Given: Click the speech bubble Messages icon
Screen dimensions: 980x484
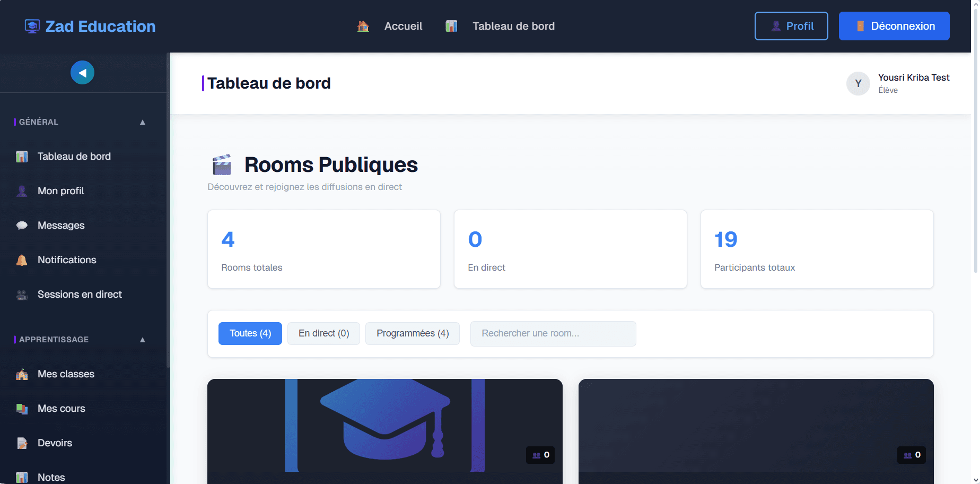Looking at the screenshot, I should (22, 226).
